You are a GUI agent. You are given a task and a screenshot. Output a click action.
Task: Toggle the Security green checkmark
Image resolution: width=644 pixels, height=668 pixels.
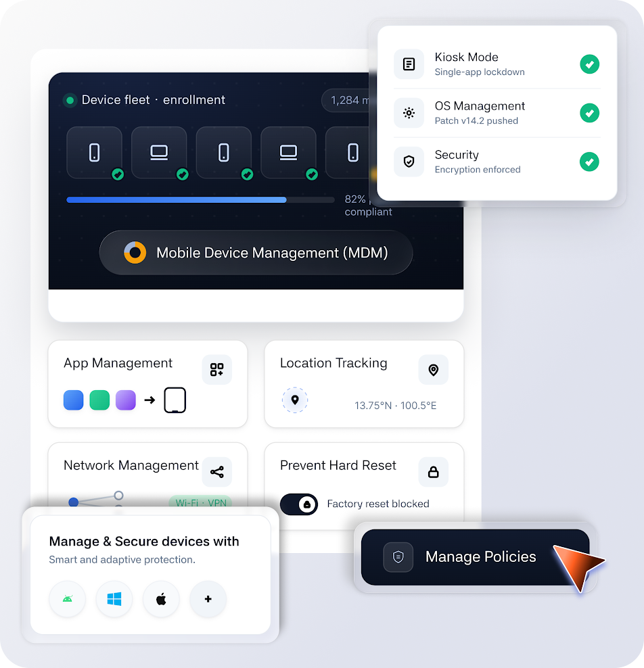589,162
